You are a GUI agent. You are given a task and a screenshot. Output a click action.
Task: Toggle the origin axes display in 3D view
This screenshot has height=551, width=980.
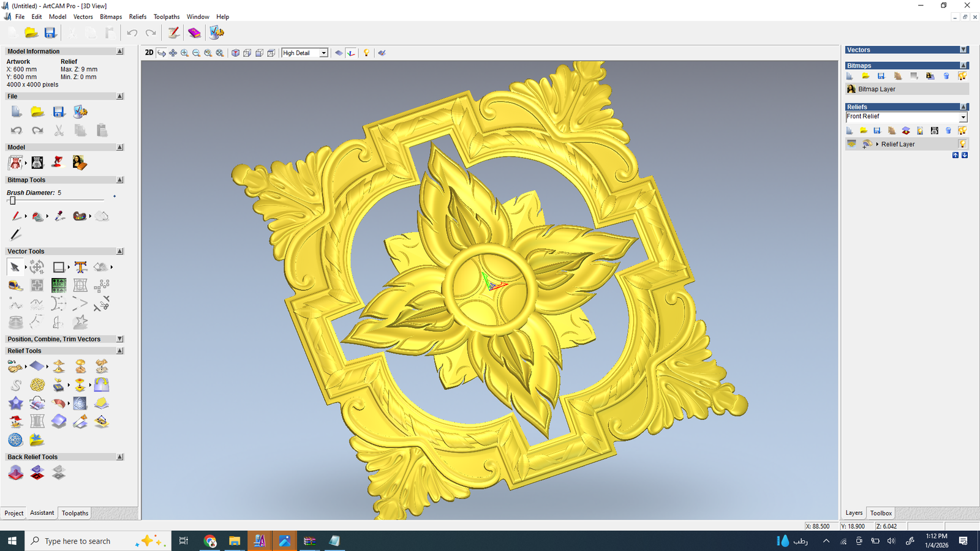(351, 53)
